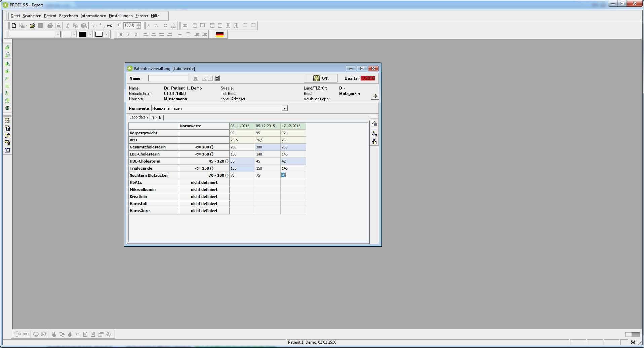The width and height of the screenshot is (644, 348).
Task: Click the new document icon
Action: 14,26
